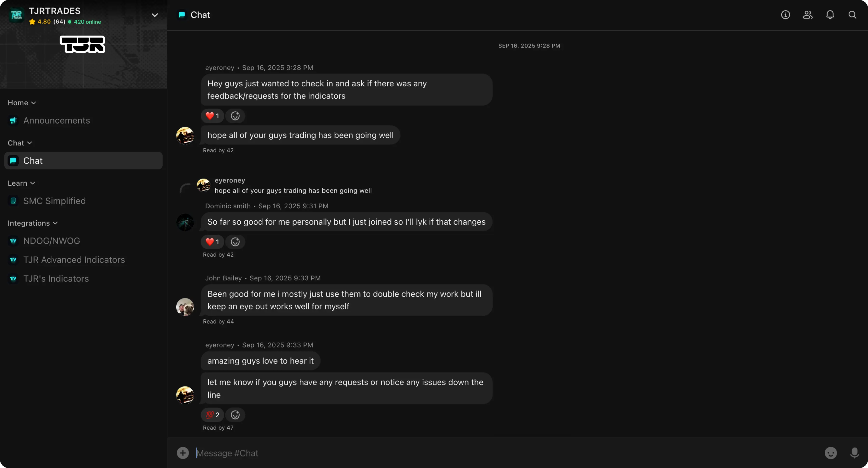Select the SMC Simplified book icon
This screenshot has height=468, width=868.
(x=13, y=200)
